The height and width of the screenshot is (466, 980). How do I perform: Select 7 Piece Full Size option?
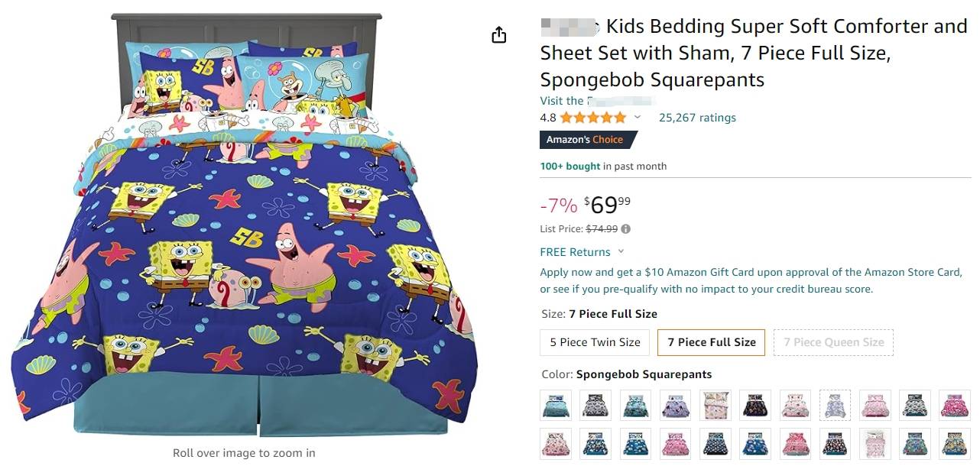tap(711, 342)
